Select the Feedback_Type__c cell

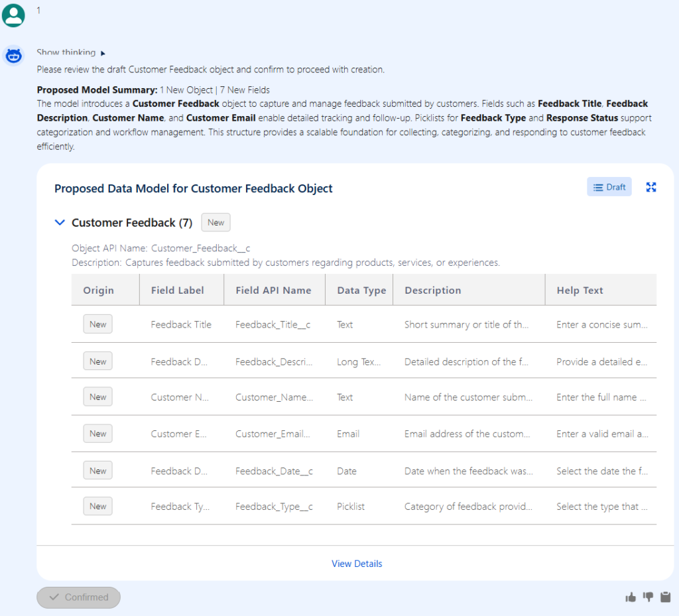274,507
